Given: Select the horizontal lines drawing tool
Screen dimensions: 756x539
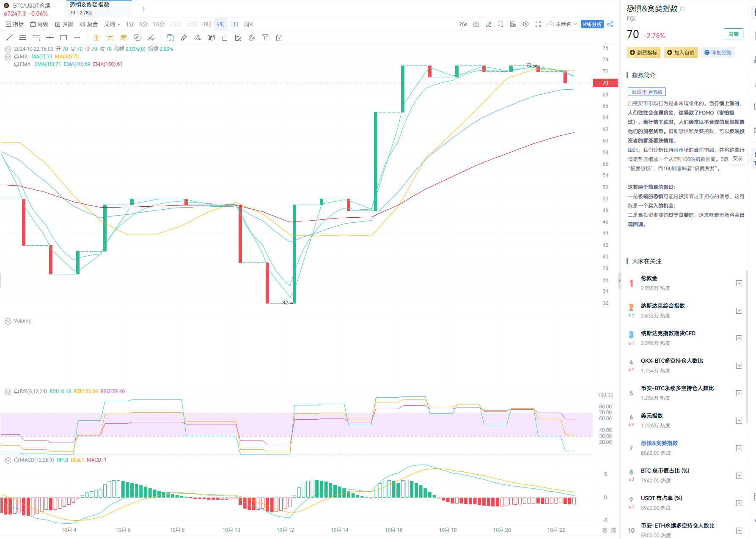Looking at the screenshot, I should coord(36,38).
